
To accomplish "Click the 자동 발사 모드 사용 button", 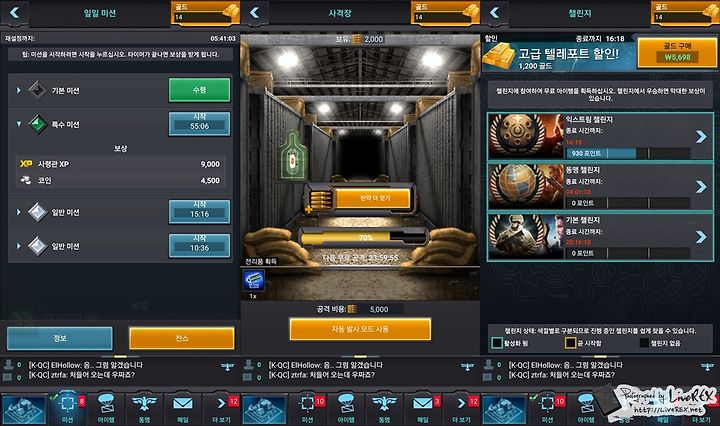I will click(x=360, y=329).
